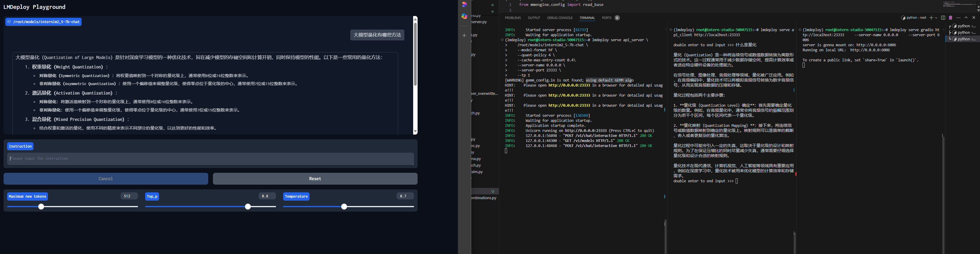The height and width of the screenshot is (254, 980).
Task: Open the first http://0.0.0.0:23333 HINT link
Action: coord(569,85)
